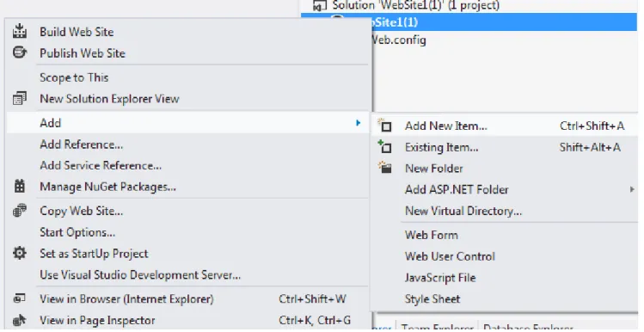Click the View in Page Inspector icon
644x332 pixels.
[x=19, y=320]
